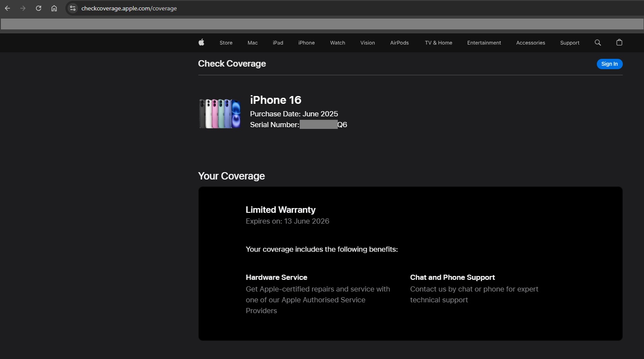Screen dimensions: 644x359
Task: Open the Vision menu item
Action: (368, 43)
